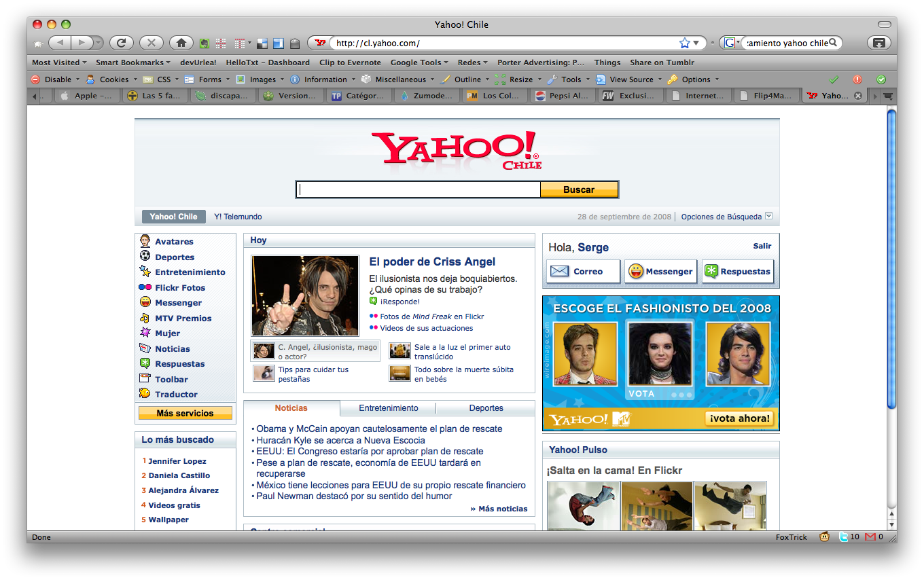Open the Forms web developer menu
The width and height of the screenshot is (924, 580).
(x=207, y=79)
